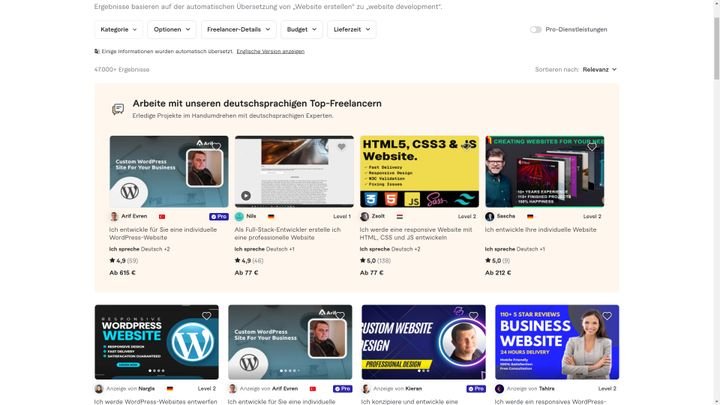This screenshot has width=720, height=405.
Task: Open Nils' seller profile
Action: click(x=251, y=216)
